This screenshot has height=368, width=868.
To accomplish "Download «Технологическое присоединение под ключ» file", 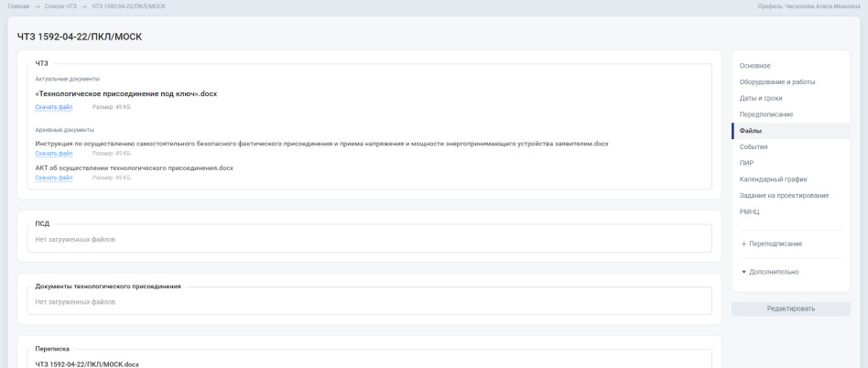I will point(54,107).
